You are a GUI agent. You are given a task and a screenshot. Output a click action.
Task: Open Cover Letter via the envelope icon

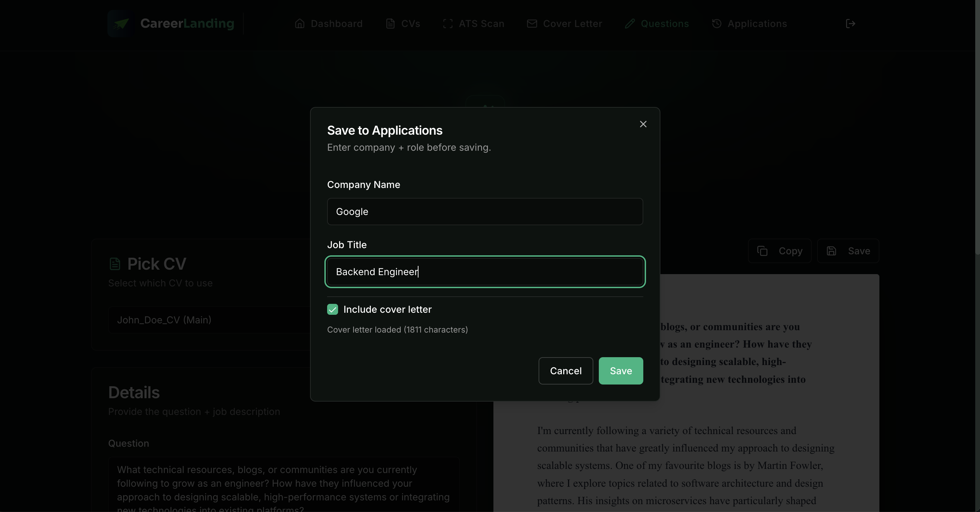[x=531, y=24]
